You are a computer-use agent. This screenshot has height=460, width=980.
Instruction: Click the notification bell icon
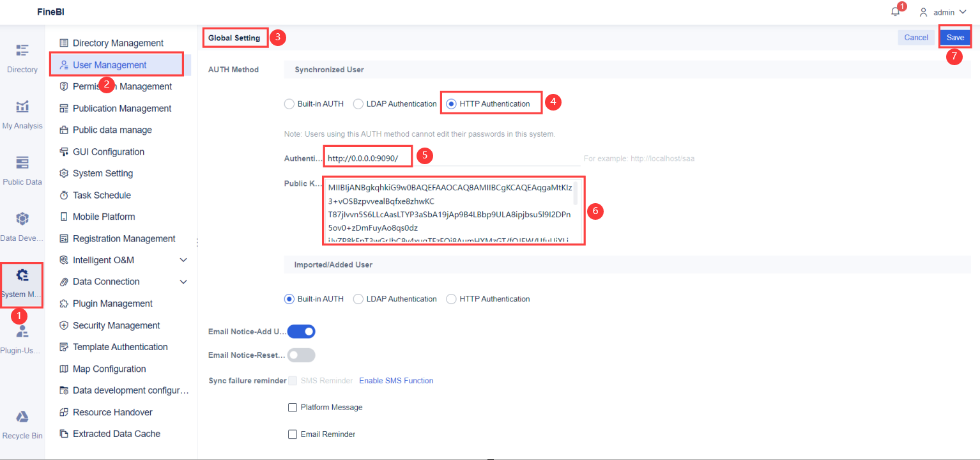[896, 11]
